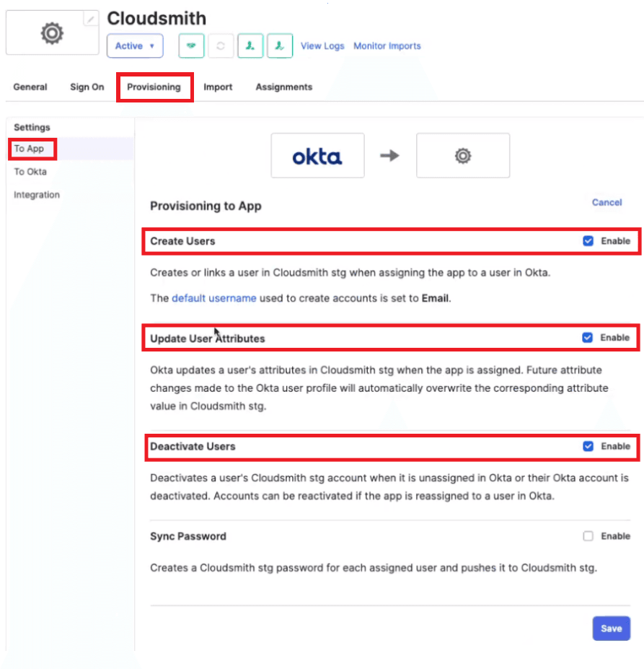The image size is (644, 669).
Task: Disable the Create Users checkbox
Action: (588, 241)
